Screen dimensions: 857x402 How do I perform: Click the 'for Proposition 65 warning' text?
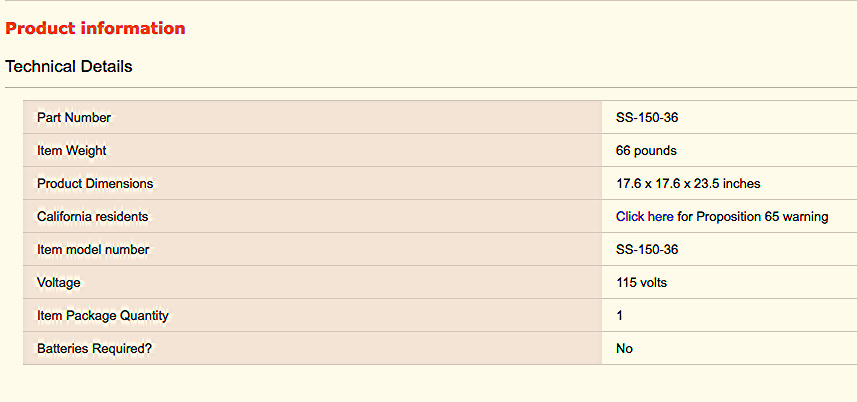753,216
